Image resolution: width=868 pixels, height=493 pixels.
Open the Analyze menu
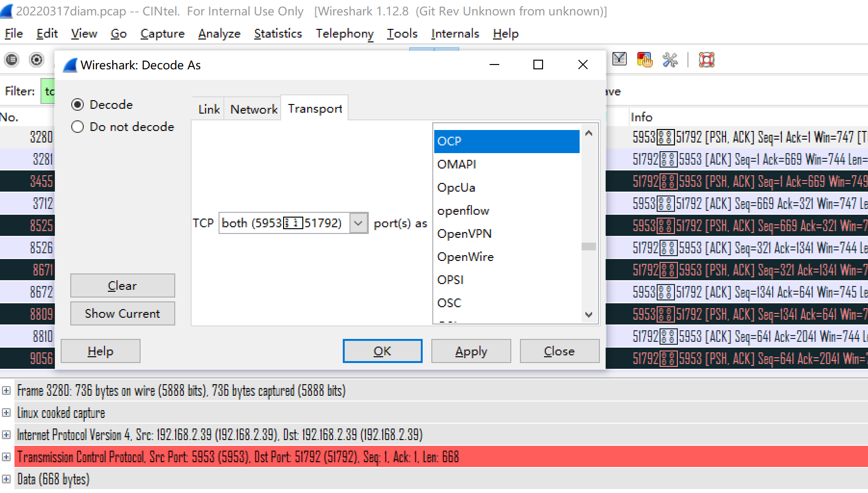(x=220, y=34)
